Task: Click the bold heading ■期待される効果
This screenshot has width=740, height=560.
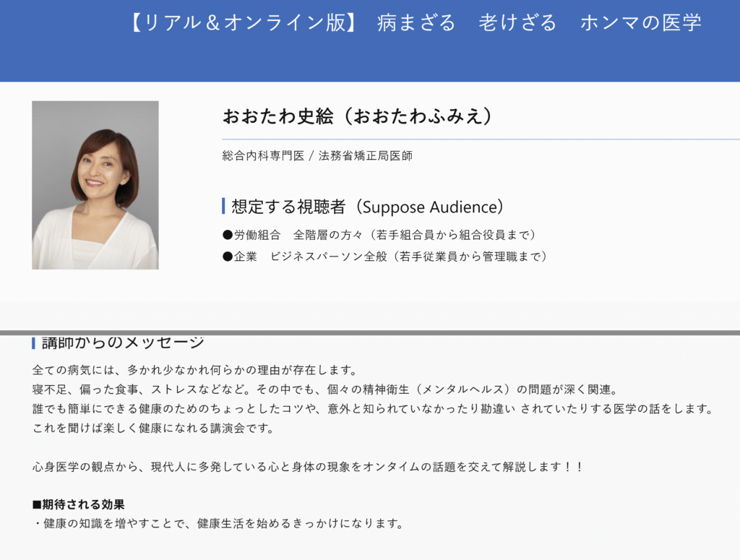Action: (x=78, y=504)
